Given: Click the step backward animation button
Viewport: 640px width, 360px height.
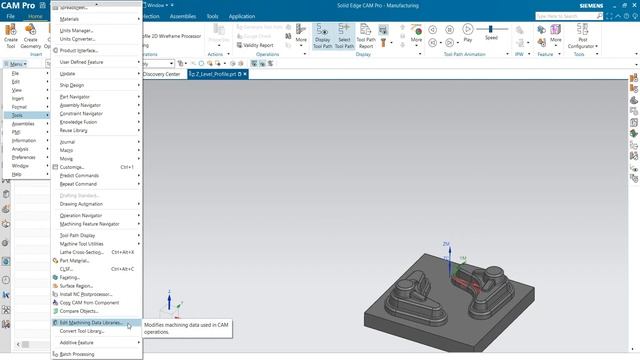Looking at the screenshot, I should tap(433, 42).
